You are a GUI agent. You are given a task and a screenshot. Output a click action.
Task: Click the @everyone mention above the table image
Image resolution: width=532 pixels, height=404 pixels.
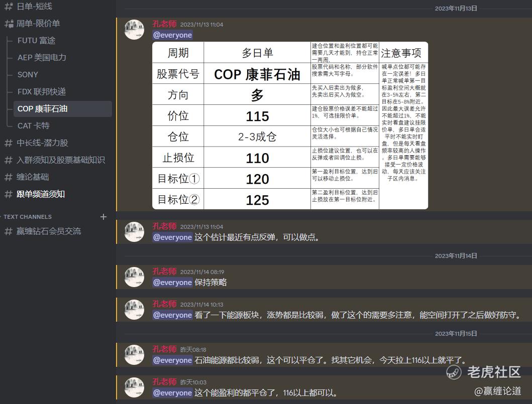coord(173,35)
